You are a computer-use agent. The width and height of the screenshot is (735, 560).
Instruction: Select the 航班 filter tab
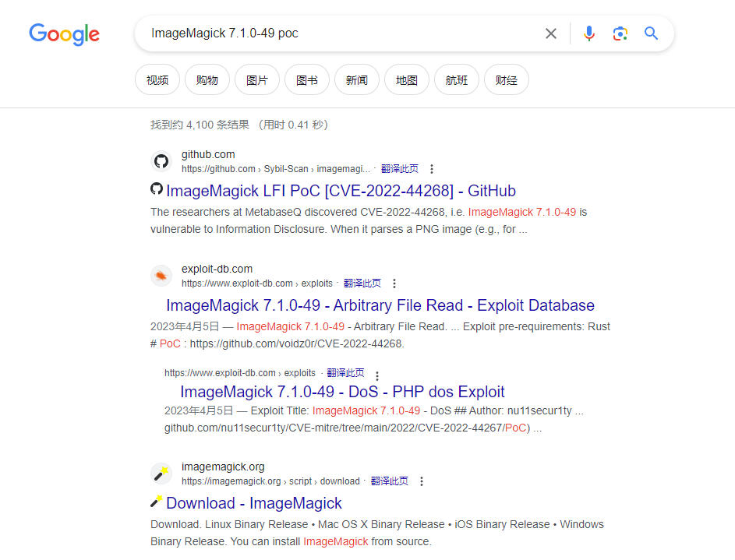[x=457, y=80]
